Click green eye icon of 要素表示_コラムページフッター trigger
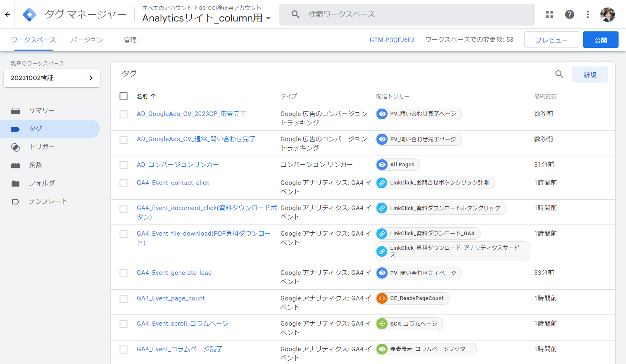Screen dimensions: 626x364 (382, 349)
